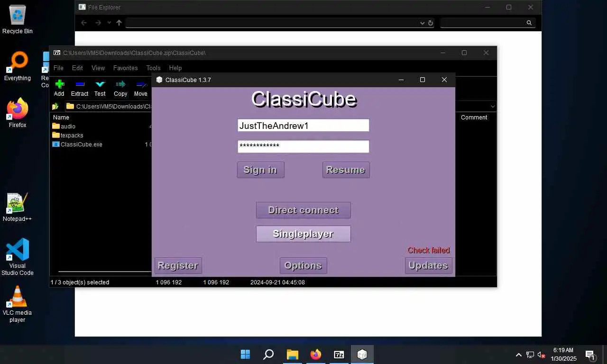Open the Tools menu in 7-Zip

coord(153,68)
